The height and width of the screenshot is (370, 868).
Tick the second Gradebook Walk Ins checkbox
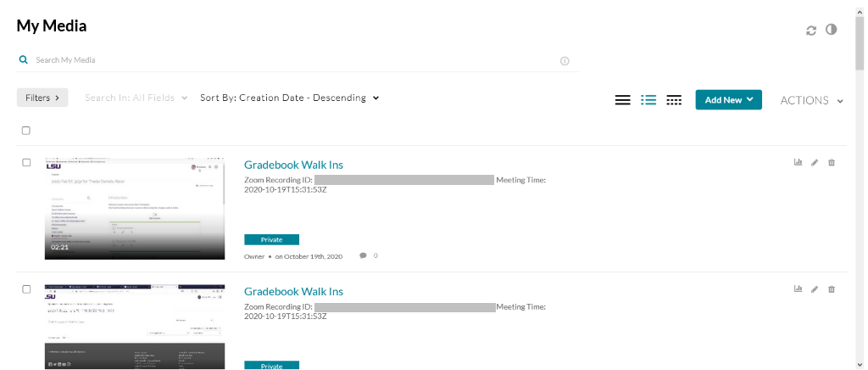point(26,289)
